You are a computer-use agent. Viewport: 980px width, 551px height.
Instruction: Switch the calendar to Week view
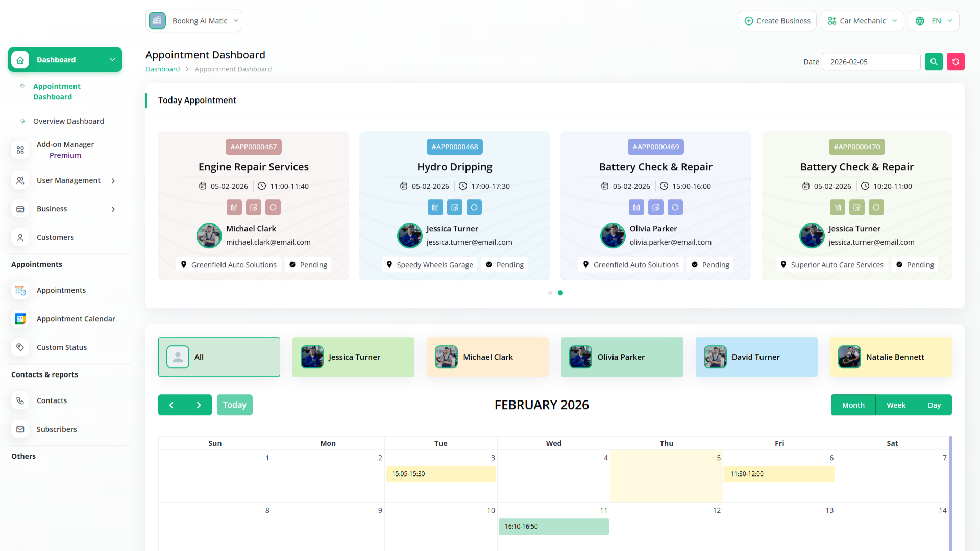click(896, 405)
